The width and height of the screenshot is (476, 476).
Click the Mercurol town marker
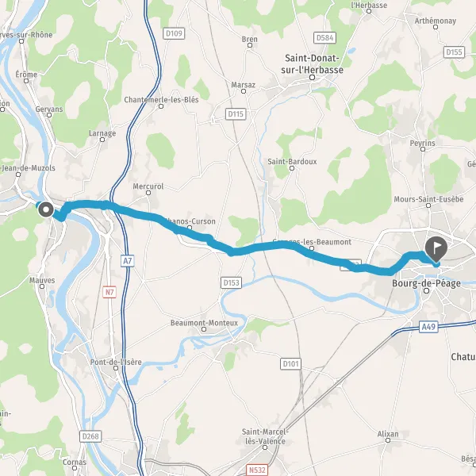148,193
